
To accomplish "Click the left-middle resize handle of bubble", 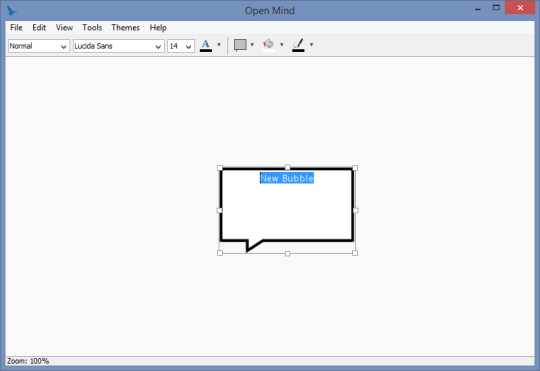I will pos(219,210).
